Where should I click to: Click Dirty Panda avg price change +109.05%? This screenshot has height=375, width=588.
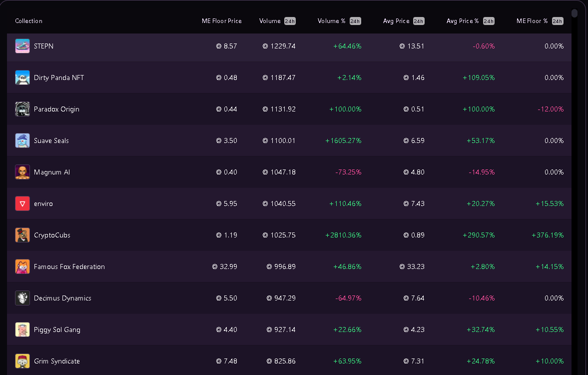click(479, 77)
